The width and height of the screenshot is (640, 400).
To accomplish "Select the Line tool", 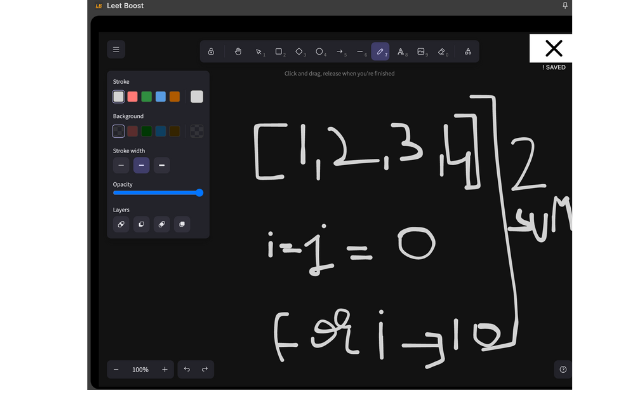I will (361, 52).
